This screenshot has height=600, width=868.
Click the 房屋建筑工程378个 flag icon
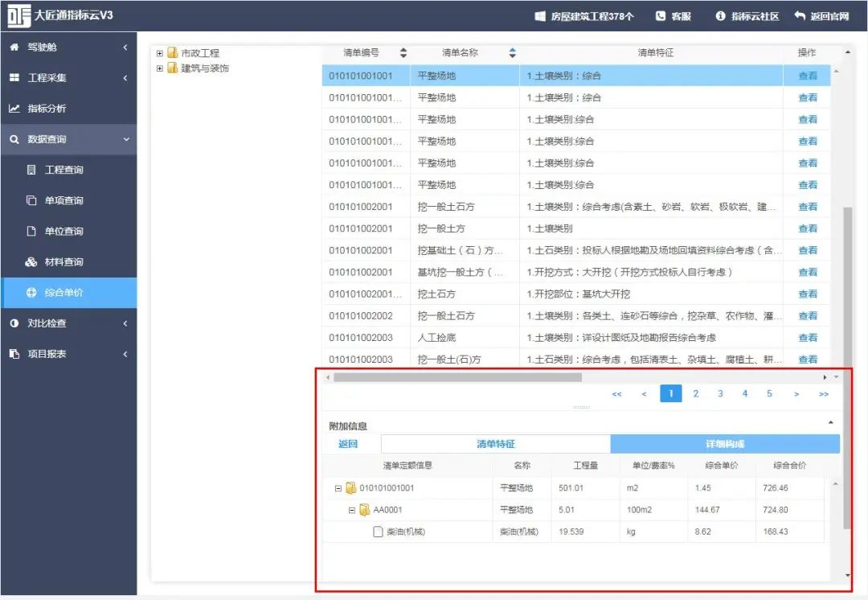pos(540,16)
